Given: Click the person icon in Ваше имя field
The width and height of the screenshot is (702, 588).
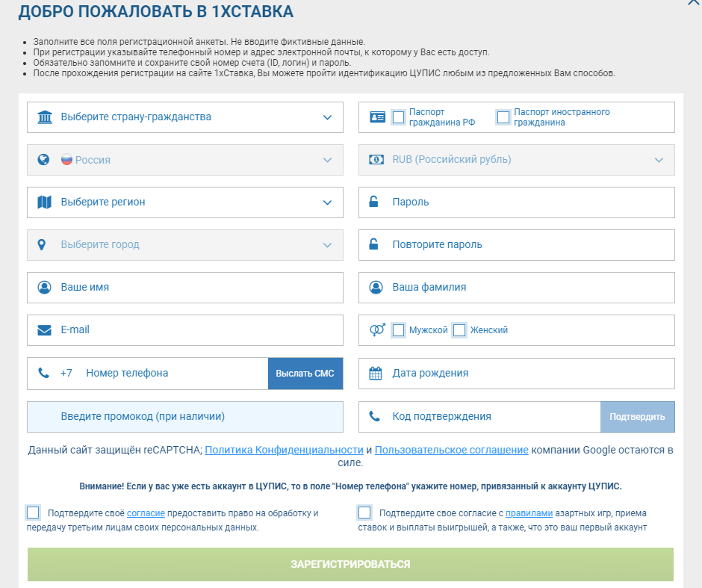Looking at the screenshot, I should 44,287.
